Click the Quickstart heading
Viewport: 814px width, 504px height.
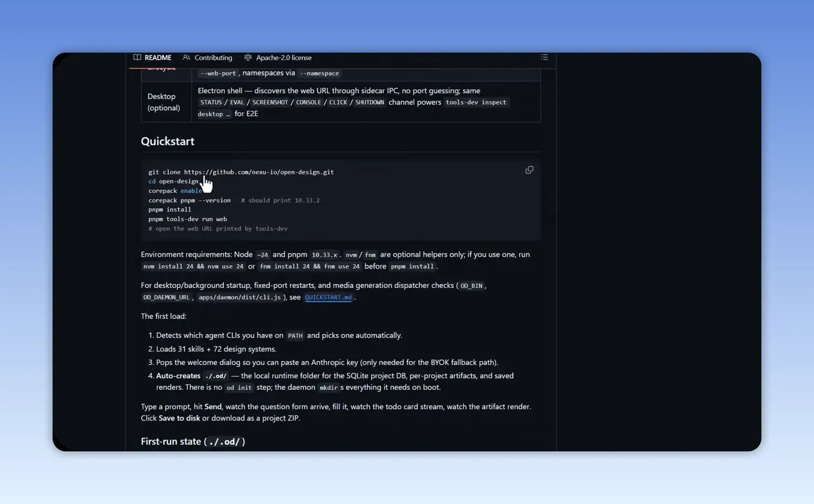point(168,141)
